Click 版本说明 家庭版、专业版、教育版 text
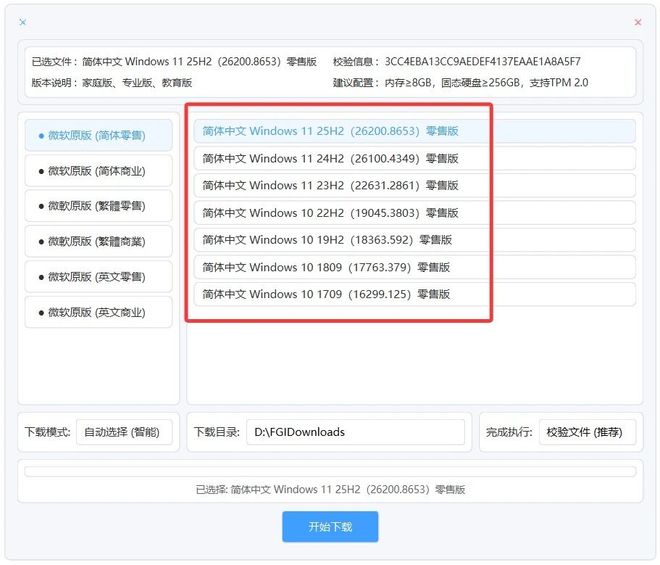Viewport: 660px width, 565px height. [x=112, y=83]
